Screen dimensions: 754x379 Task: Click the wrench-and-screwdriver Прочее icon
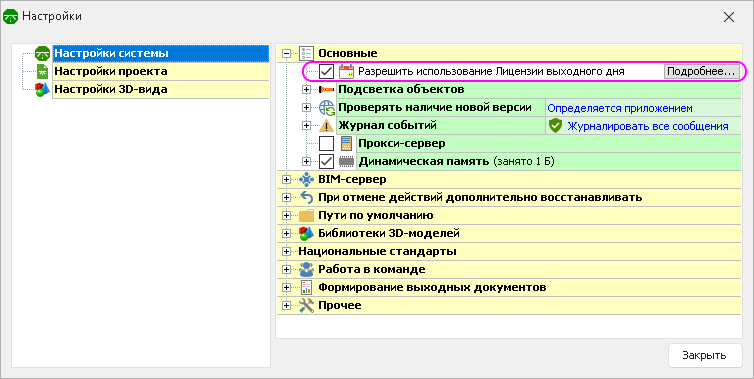tap(306, 305)
